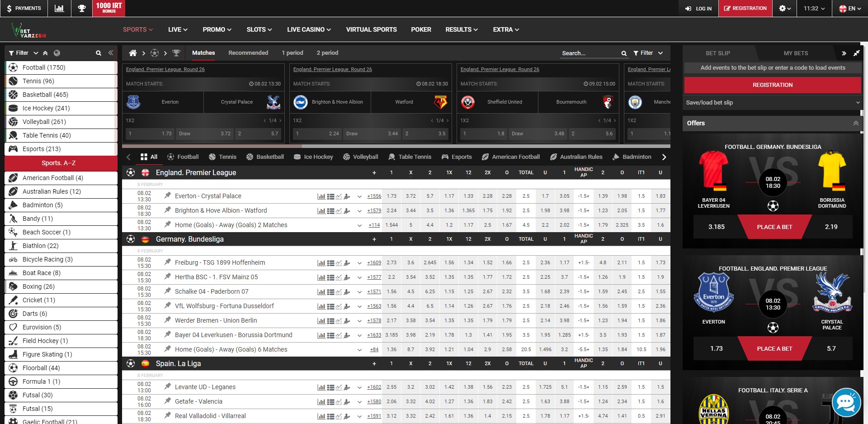Image resolution: width=868 pixels, height=424 pixels.
Task: Click the Watford crest in the match card
Action: tap(441, 102)
